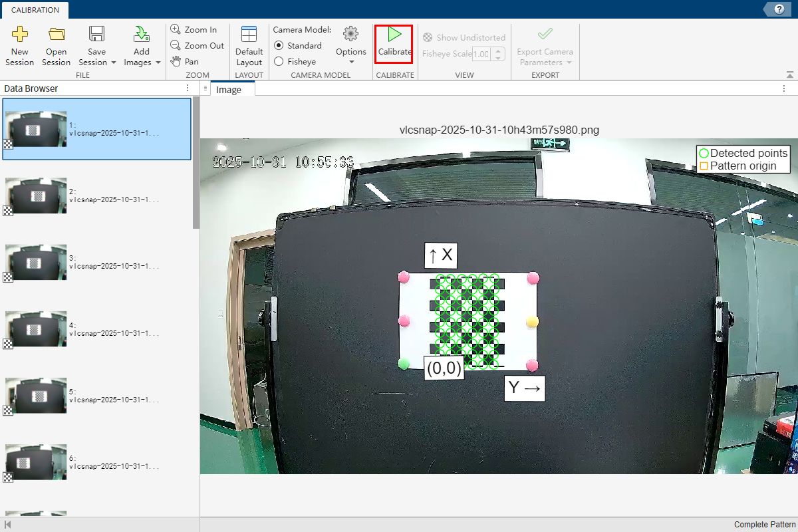
Task: Click the image filename title text
Action: tap(499, 130)
